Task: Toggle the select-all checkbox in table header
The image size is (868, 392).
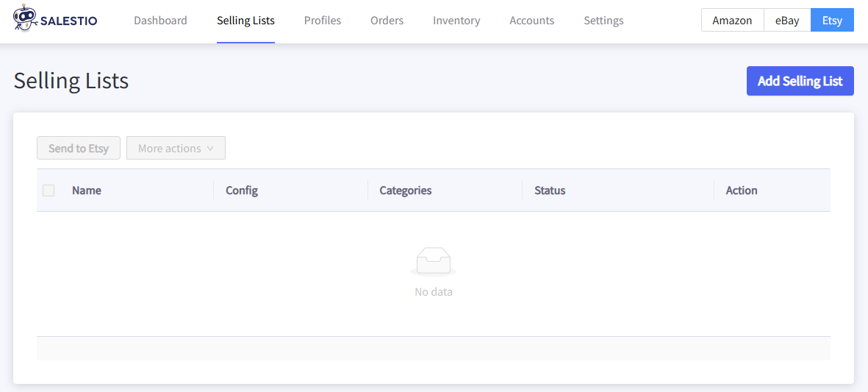Action: [49, 190]
